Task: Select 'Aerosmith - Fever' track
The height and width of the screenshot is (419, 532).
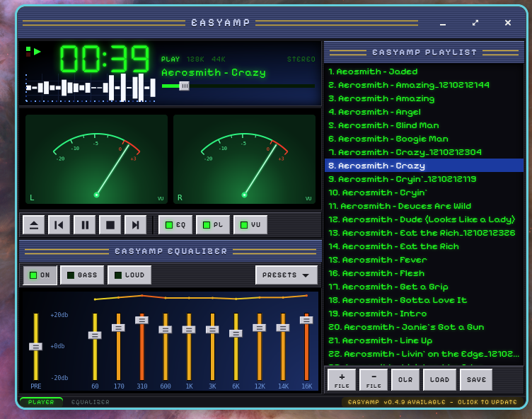Action: coord(424,260)
